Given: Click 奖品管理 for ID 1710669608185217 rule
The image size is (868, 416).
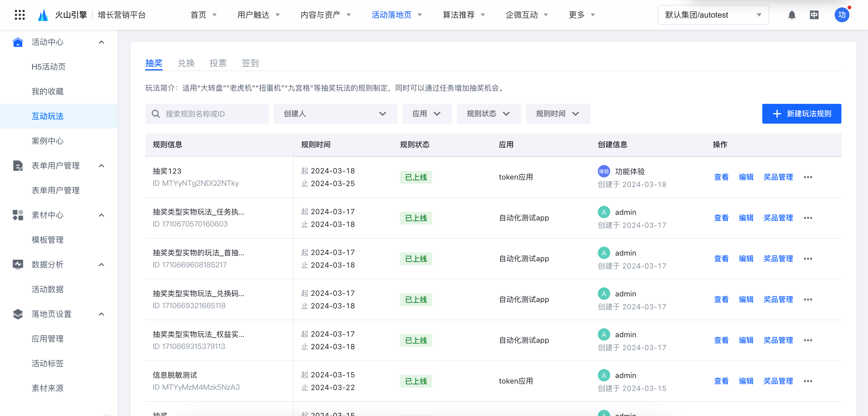Looking at the screenshot, I should [x=778, y=259].
